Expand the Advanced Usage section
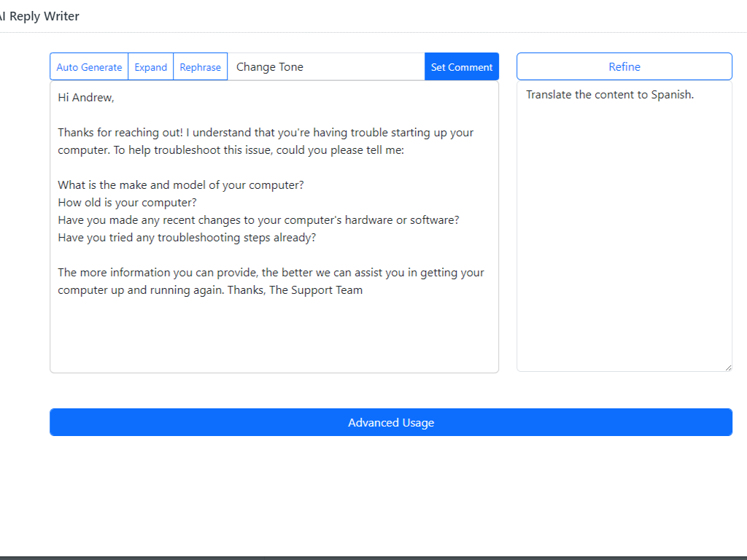The image size is (747, 560). (x=390, y=422)
